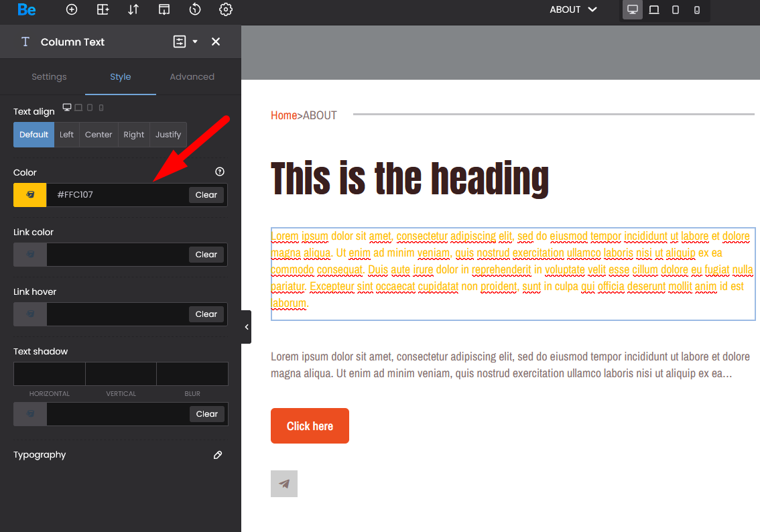Open the pre-built sections layout icon
This screenshot has height=532, width=760.
(x=103, y=9)
